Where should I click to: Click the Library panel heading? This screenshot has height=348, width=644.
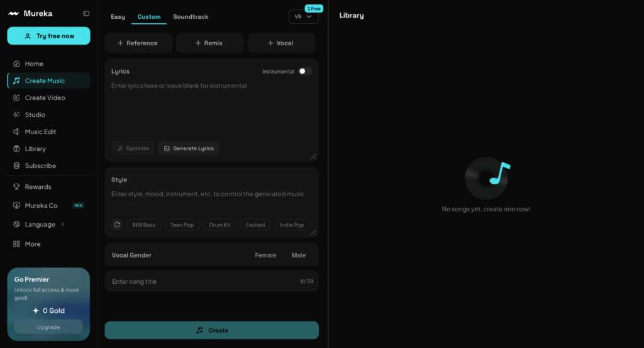pos(352,16)
